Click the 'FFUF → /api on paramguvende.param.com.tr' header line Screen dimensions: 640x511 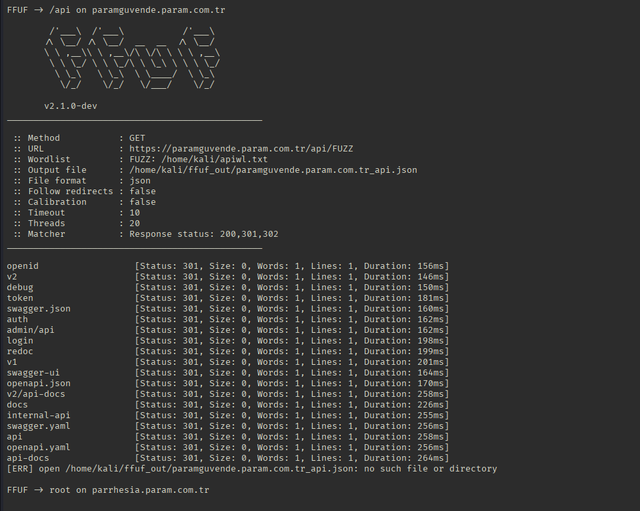[x=116, y=10]
